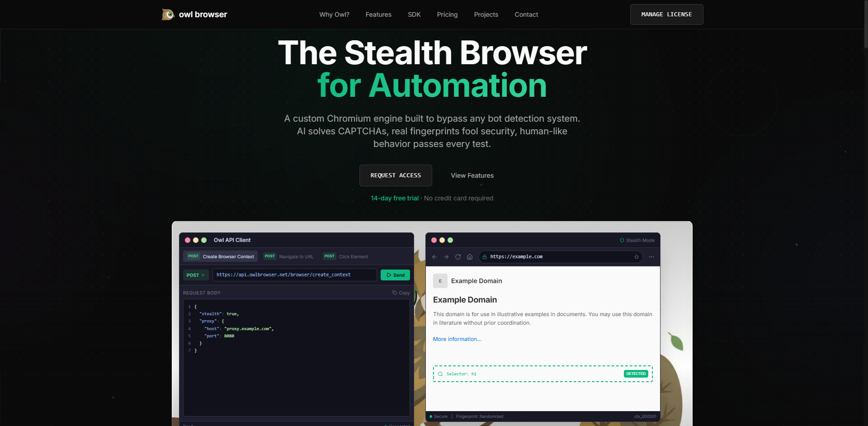Viewport: 868px width, 426px height.
Task: Click the MANAGE LICENSE button
Action: click(x=666, y=14)
